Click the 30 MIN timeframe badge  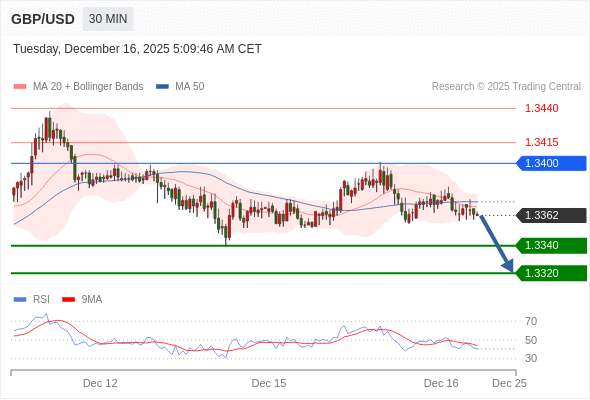108,19
